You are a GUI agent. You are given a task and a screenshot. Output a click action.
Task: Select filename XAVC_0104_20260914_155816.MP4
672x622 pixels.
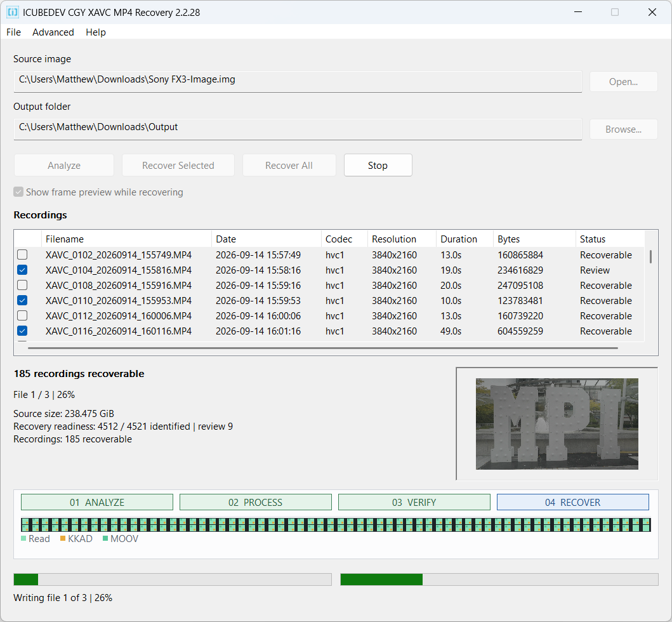click(119, 270)
